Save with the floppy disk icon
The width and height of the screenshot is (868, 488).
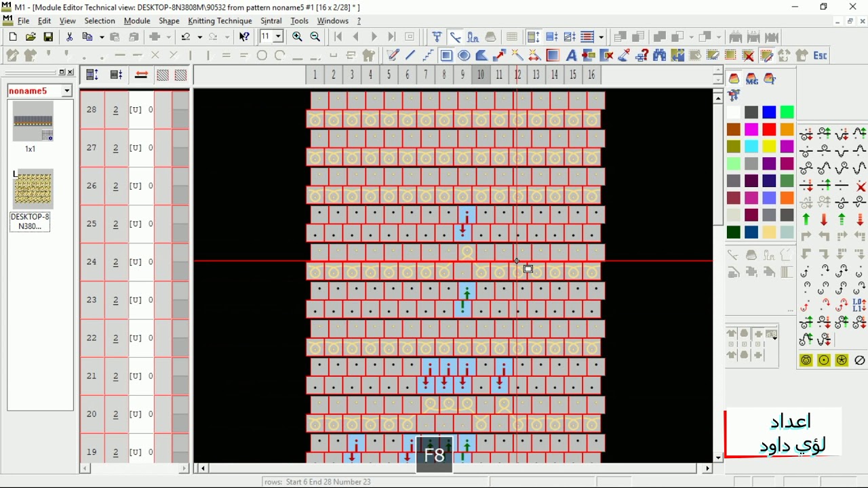[x=48, y=37]
